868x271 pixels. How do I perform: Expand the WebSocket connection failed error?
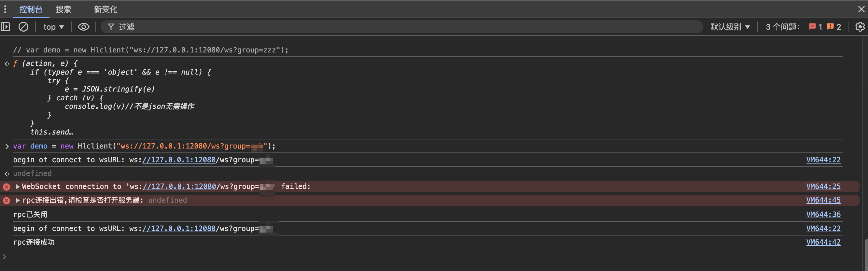(18, 187)
